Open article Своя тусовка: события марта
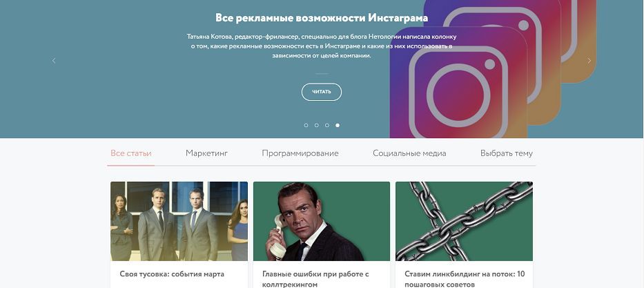 coord(172,274)
